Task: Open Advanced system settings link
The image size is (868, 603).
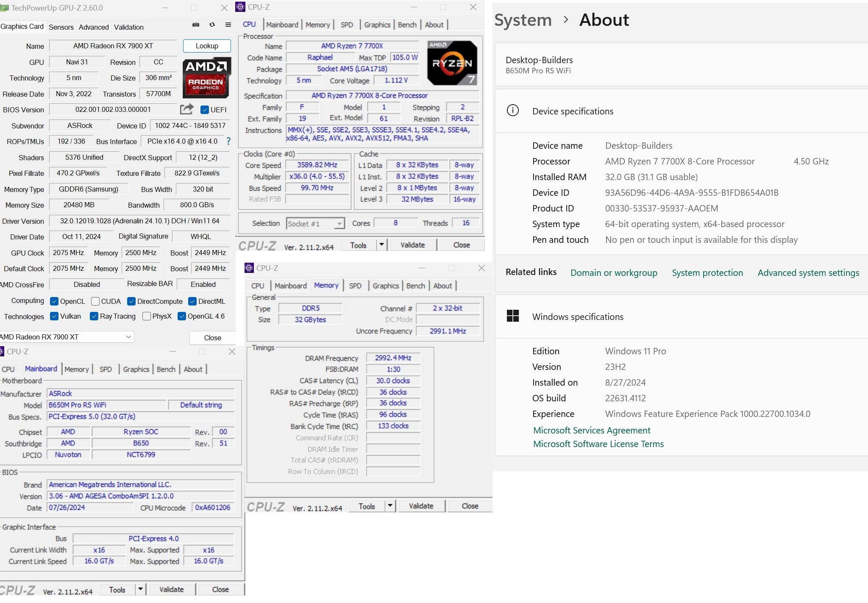Action: [808, 272]
